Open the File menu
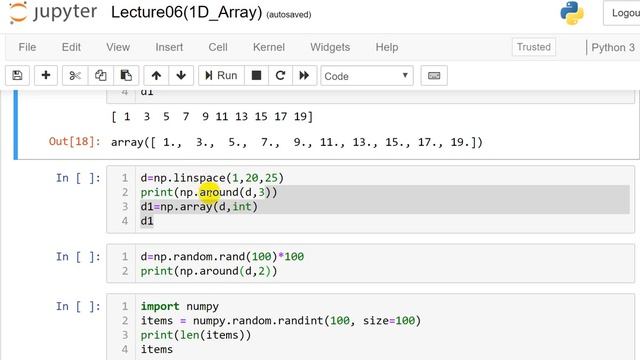 (x=27, y=47)
